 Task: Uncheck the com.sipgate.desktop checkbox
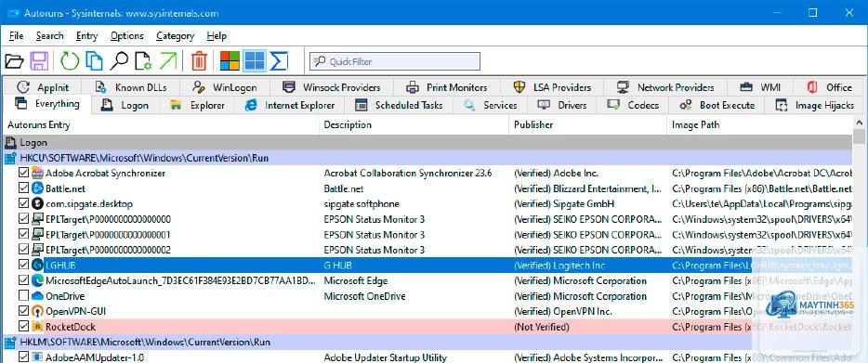[x=23, y=203]
